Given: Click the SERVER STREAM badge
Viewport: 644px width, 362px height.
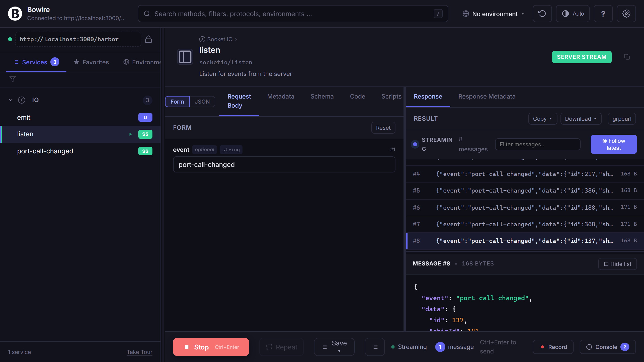Looking at the screenshot, I should click(x=582, y=57).
